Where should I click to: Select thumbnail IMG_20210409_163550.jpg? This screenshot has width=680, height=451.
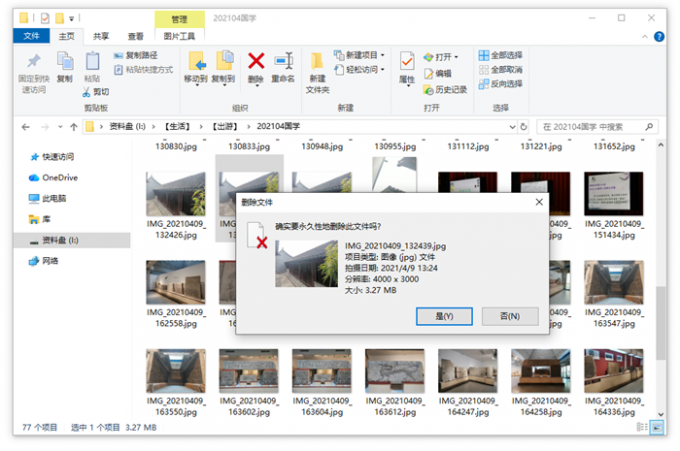[x=176, y=371]
